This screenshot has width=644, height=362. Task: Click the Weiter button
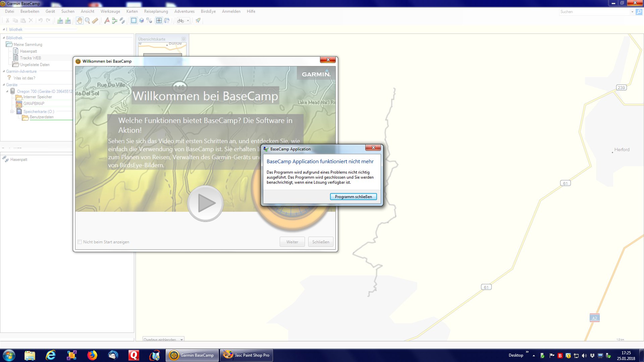click(x=292, y=242)
